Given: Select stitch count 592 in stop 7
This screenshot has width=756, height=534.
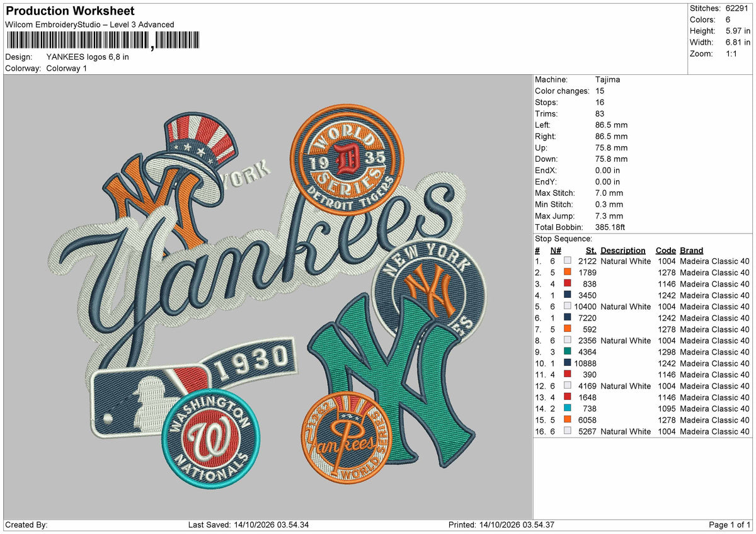Looking at the screenshot, I should tap(590, 329).
